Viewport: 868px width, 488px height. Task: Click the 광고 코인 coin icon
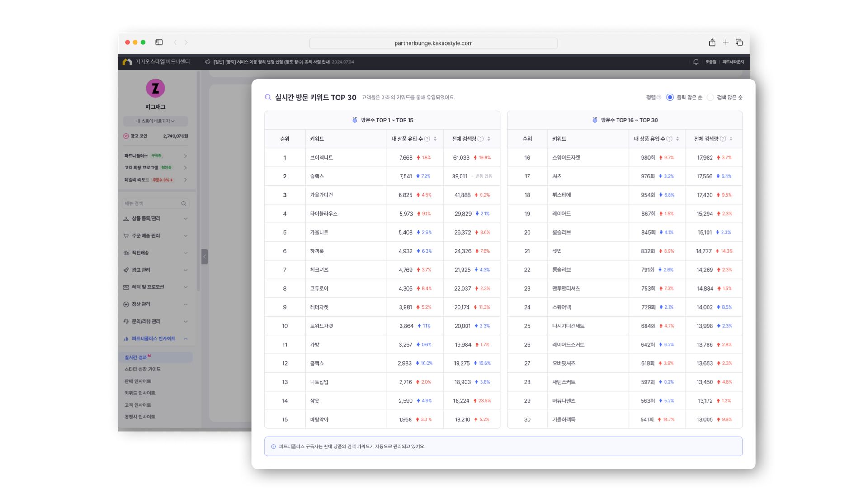pos(126,136)
